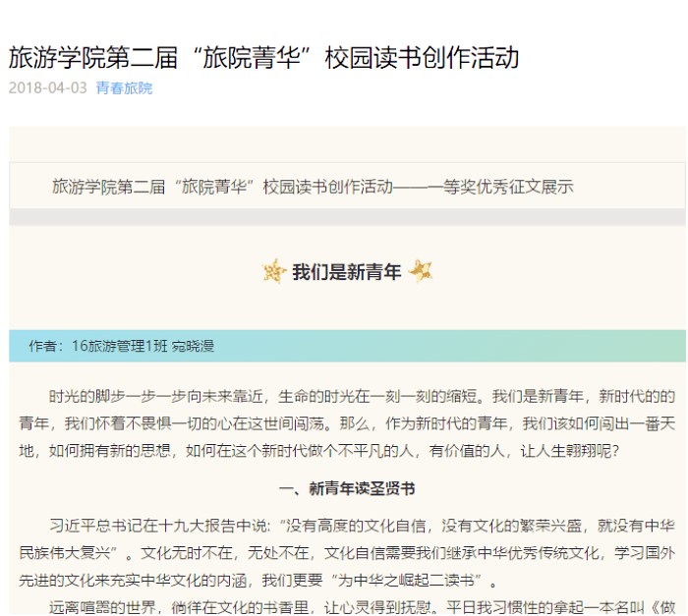Click the section heading 一、新青年读圣贤书

tap(347, 487)
